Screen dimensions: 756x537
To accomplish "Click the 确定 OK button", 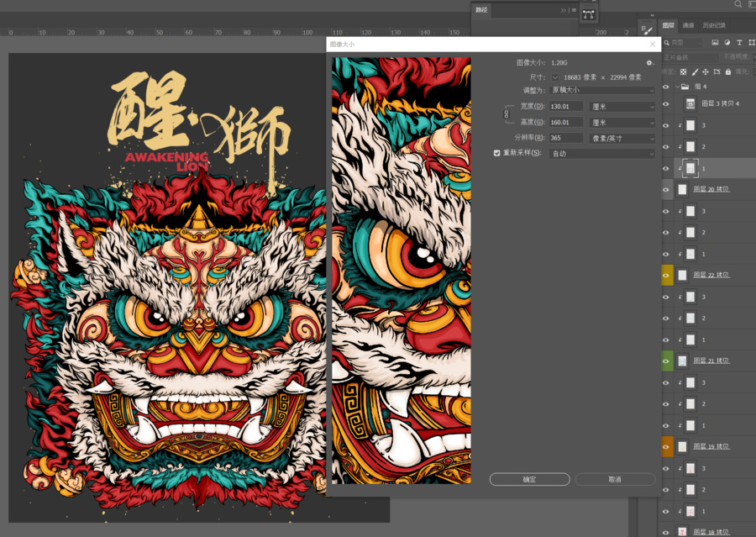I will click(529, 479).
